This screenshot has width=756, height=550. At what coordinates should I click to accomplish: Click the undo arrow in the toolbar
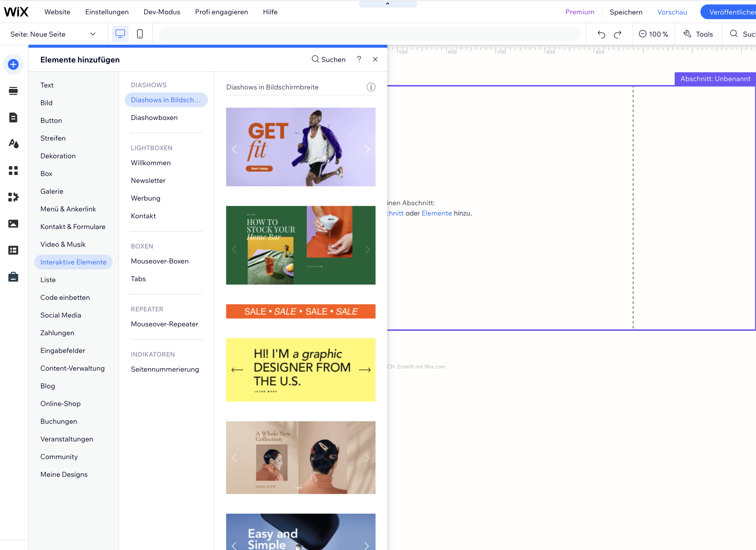pyautogui.click(x=601, y=34)
